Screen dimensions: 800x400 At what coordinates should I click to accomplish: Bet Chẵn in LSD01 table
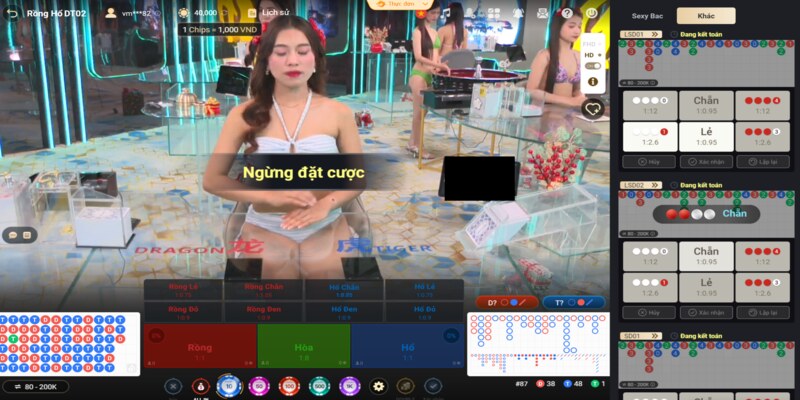point(706,106)
